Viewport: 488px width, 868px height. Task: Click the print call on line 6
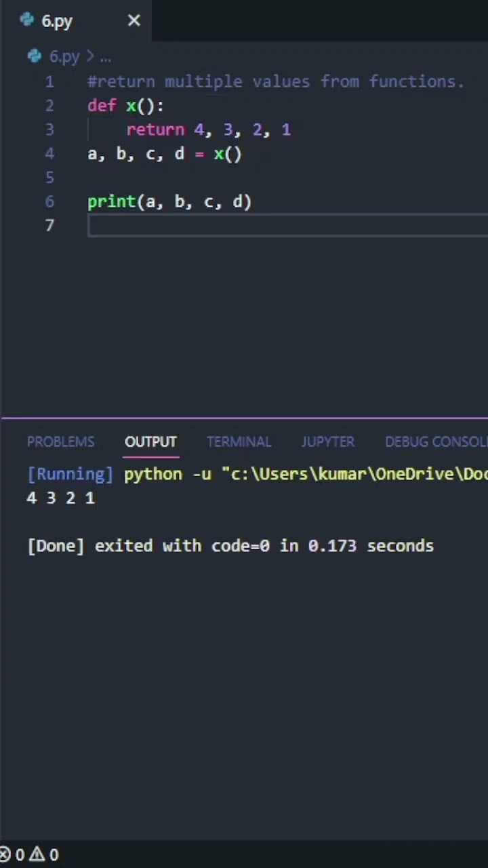(112, 202)
